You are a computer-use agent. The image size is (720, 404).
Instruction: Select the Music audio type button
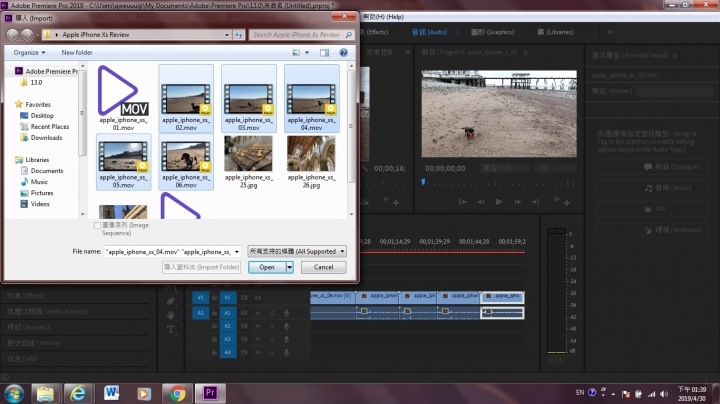pos(652,188)
